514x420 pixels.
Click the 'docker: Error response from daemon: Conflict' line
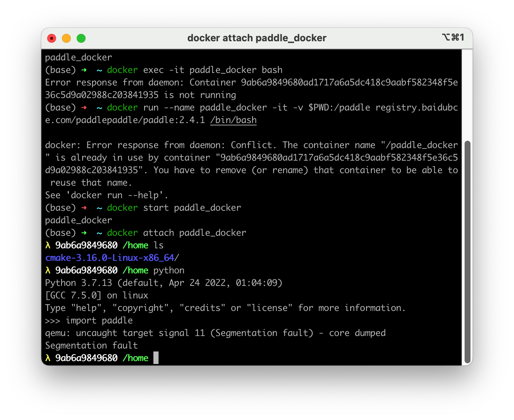tap(251, 145)
